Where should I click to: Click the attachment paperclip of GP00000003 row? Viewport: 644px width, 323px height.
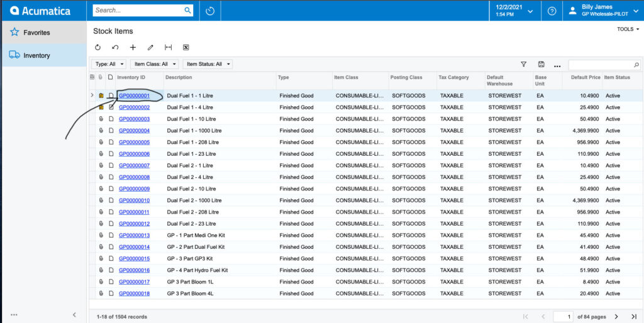tap(101, 119)
